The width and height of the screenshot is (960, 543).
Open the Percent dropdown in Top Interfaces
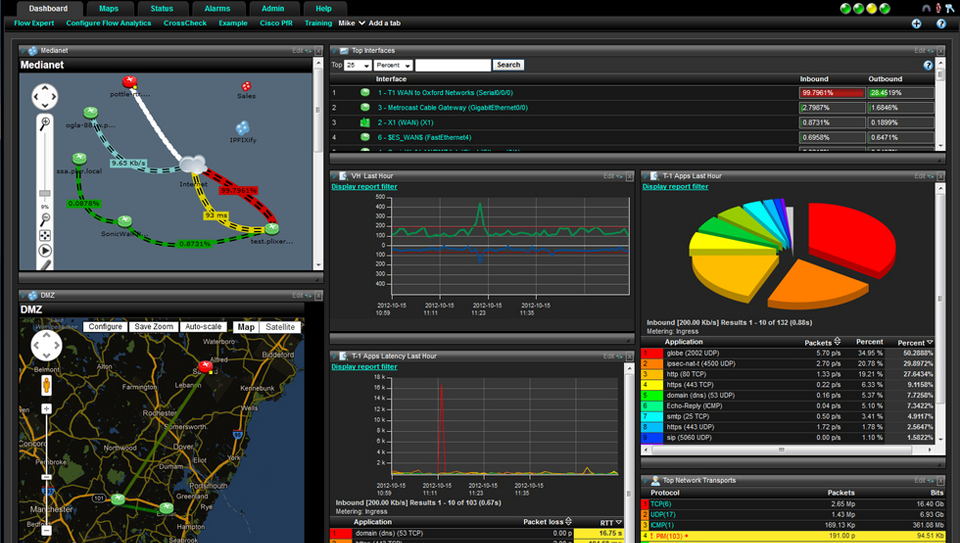click(393, 65)
